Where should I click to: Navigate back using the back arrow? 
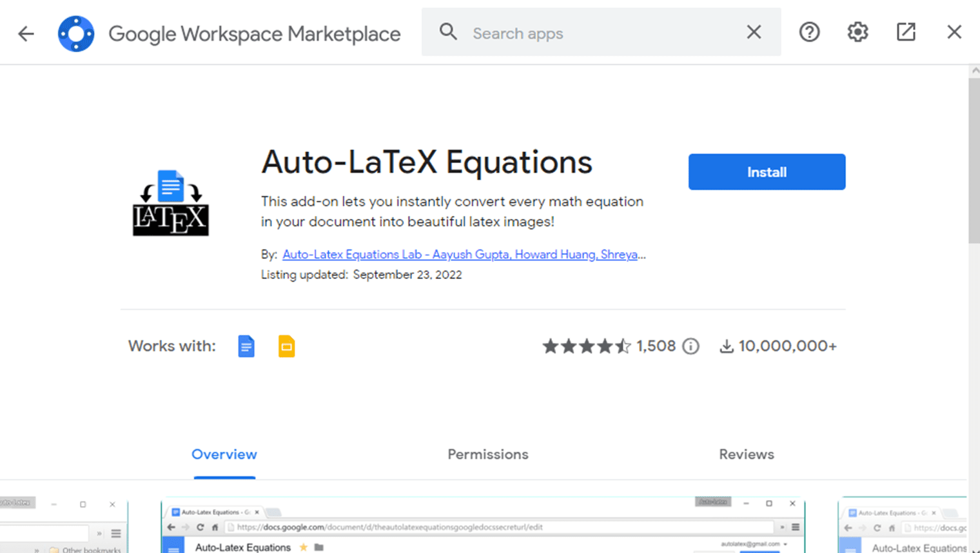[x=26, y=32]
